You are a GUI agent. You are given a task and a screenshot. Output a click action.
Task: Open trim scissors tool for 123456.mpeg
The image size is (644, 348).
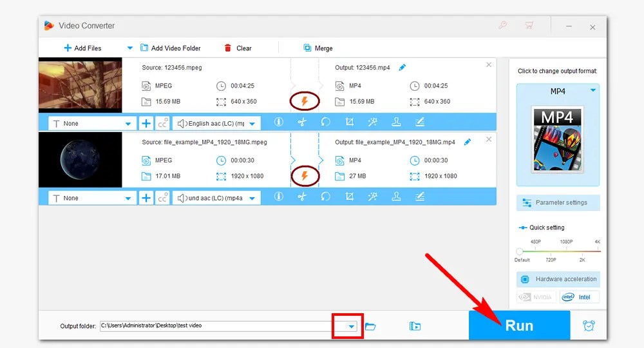click(x=302, y=122)
